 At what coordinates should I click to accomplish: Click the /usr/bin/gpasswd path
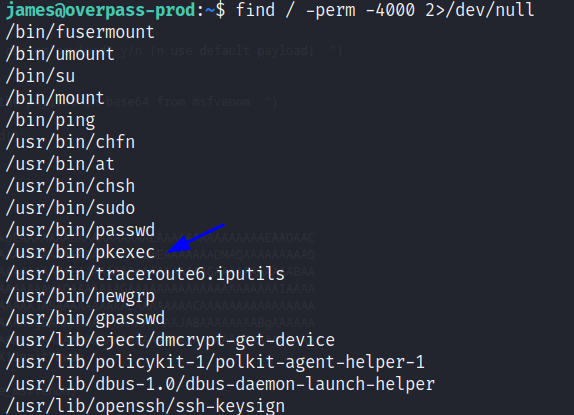[x=85, y=318]
